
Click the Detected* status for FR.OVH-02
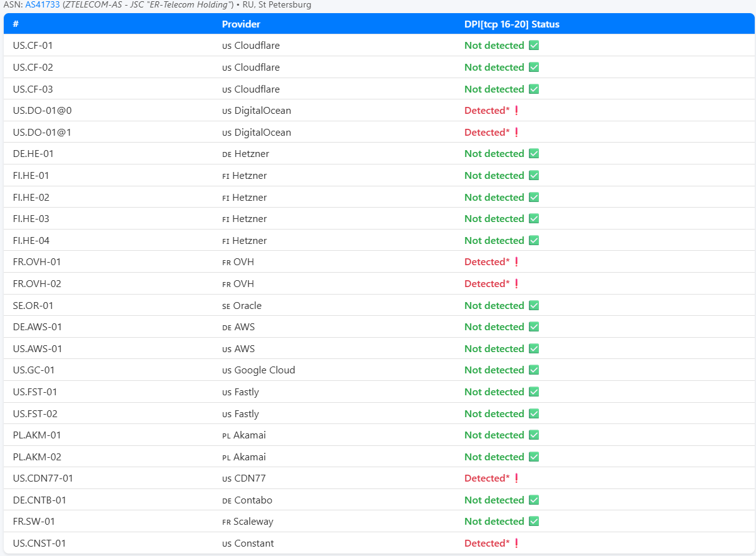point(487,284)
